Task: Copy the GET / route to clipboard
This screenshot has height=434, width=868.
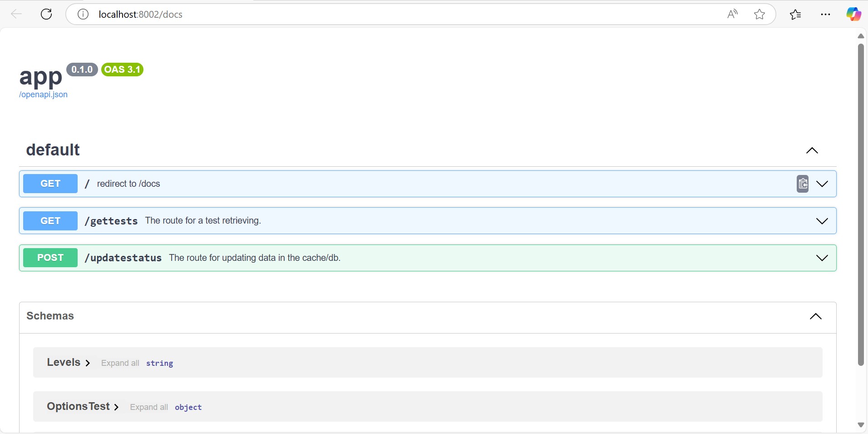Action: tap(803, 184)
